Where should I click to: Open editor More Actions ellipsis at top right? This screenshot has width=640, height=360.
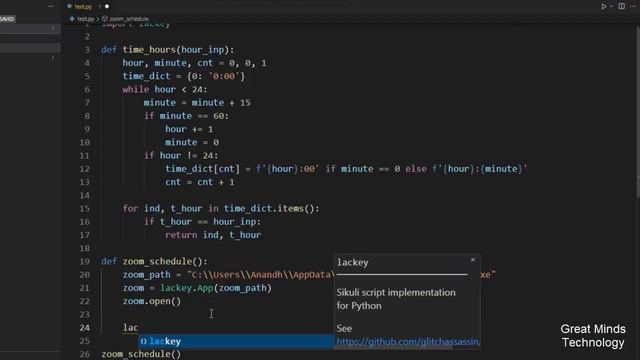(633, 6)
